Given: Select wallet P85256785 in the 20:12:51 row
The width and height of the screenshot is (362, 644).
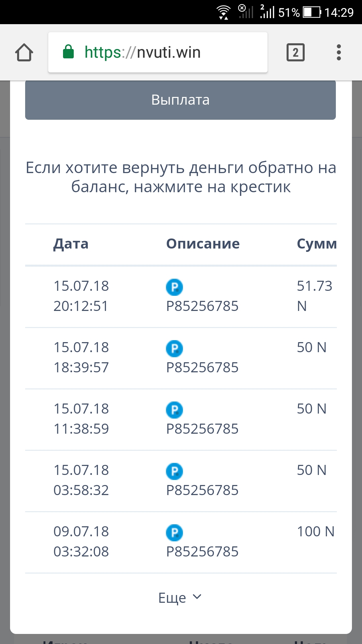Looking at the screenshot, I should [x=202, y=306].
